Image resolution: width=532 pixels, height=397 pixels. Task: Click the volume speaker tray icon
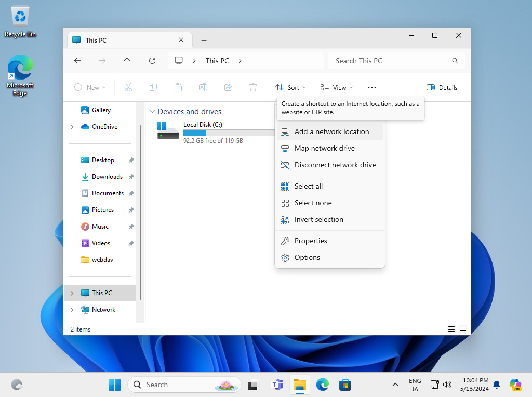447,385
